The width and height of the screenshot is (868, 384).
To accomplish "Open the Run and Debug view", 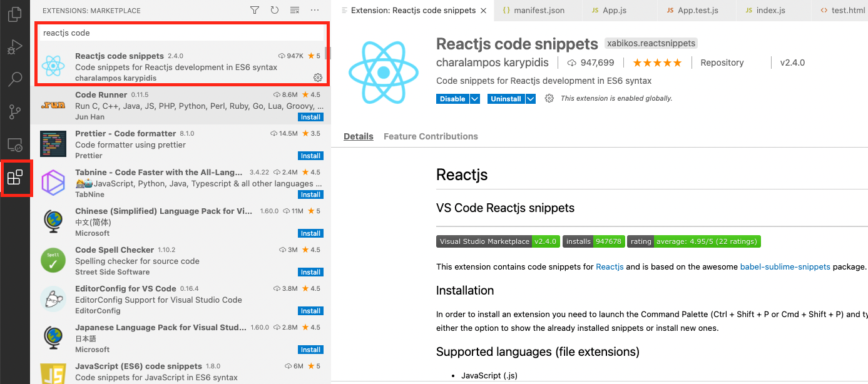I will point(14,47).
